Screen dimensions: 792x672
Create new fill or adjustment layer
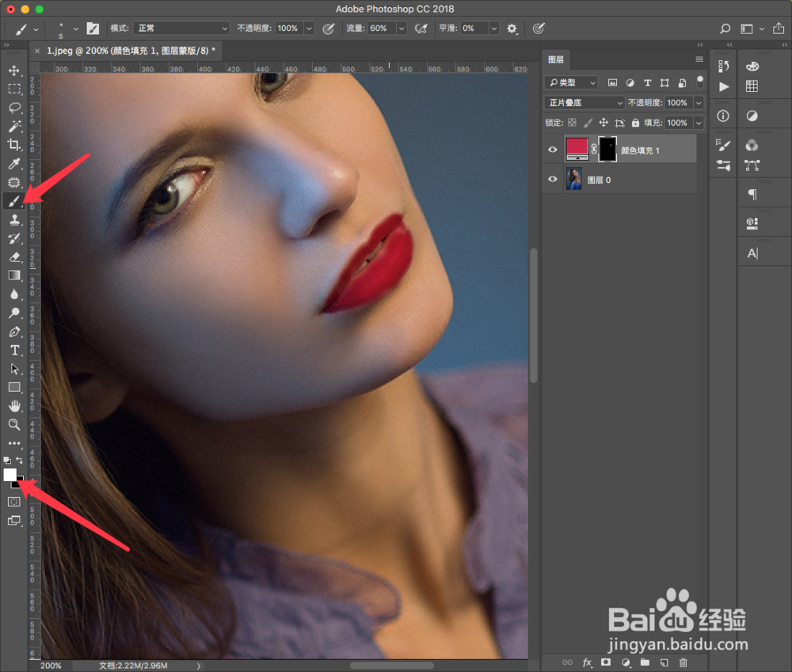click(626, 663)
